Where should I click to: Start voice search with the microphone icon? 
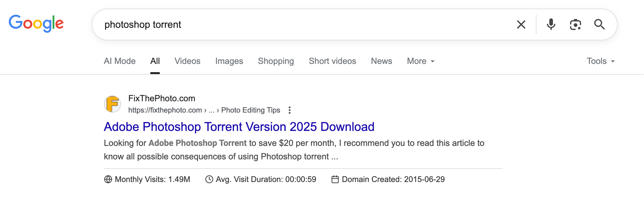551,24
